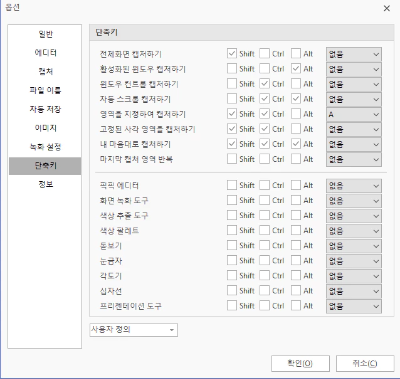Open key dropdown for 전체화면 캡처하기
This screenshot has width=400, height=379.
pos(354,54)
